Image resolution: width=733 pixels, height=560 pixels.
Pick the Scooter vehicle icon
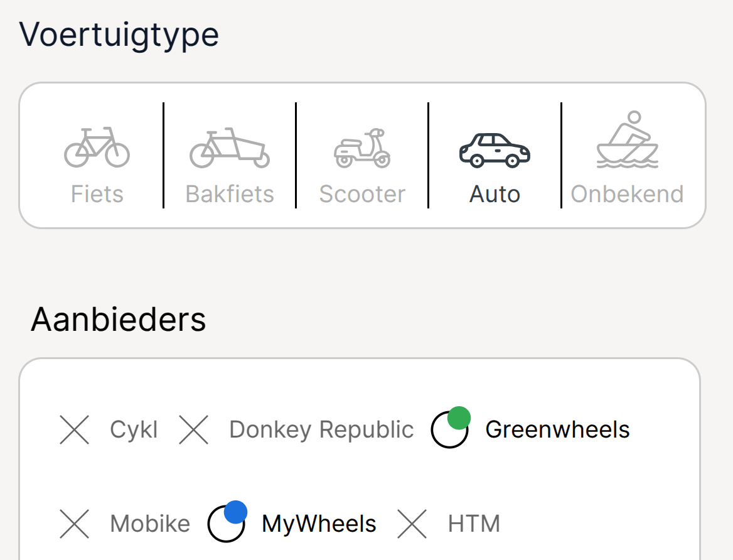click(362, 148)
